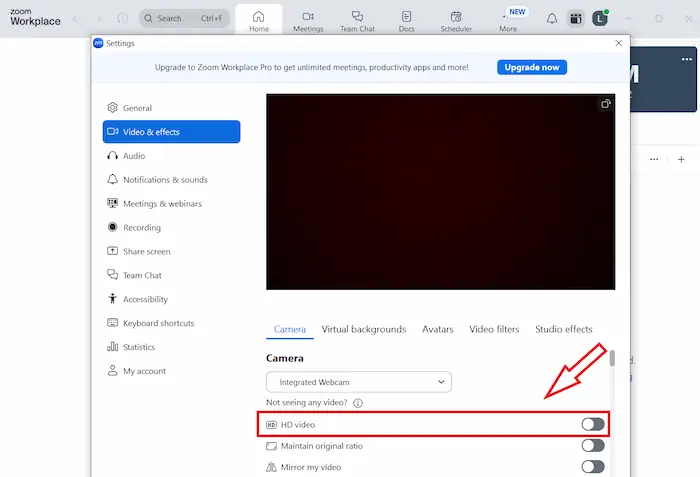700x477 pixels.
Task: Go to Recording settings
Action: [141, 228]
